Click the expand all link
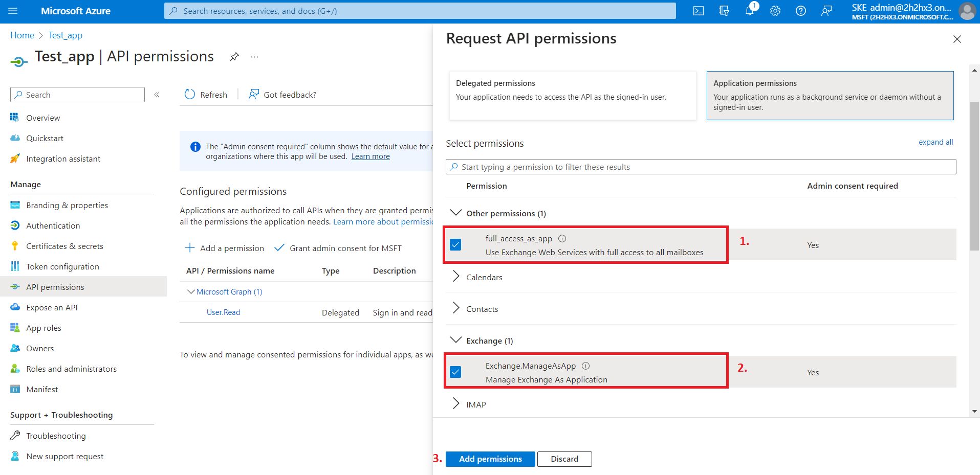 935,142
